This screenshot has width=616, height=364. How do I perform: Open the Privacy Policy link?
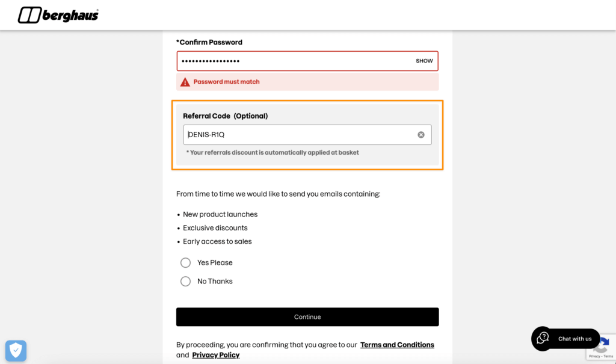pos(216,355)
